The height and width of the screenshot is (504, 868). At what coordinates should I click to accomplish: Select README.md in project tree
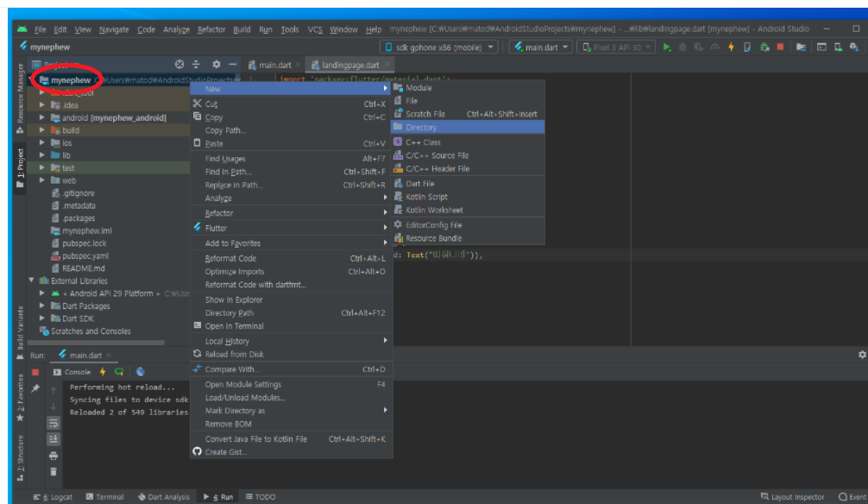78,268
